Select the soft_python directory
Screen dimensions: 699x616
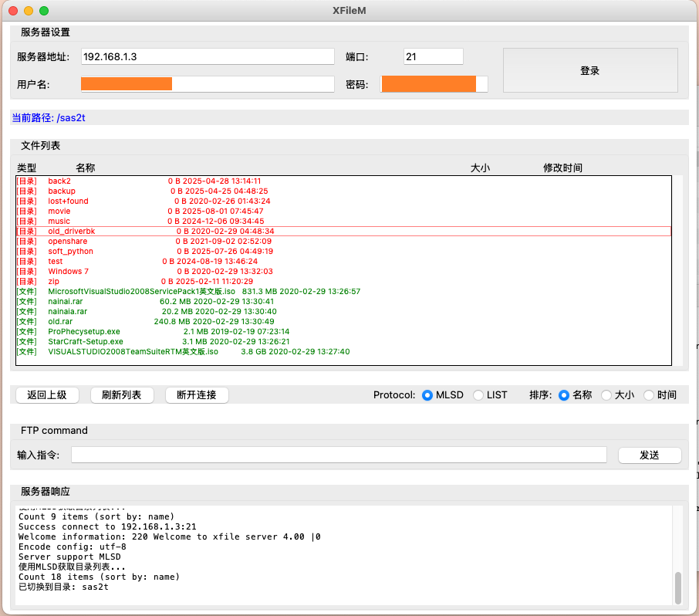[70, 251]
